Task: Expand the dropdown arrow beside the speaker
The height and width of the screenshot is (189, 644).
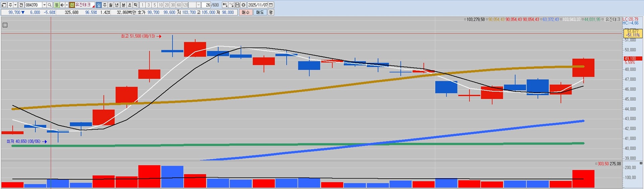Action: [x=67, y=5]
